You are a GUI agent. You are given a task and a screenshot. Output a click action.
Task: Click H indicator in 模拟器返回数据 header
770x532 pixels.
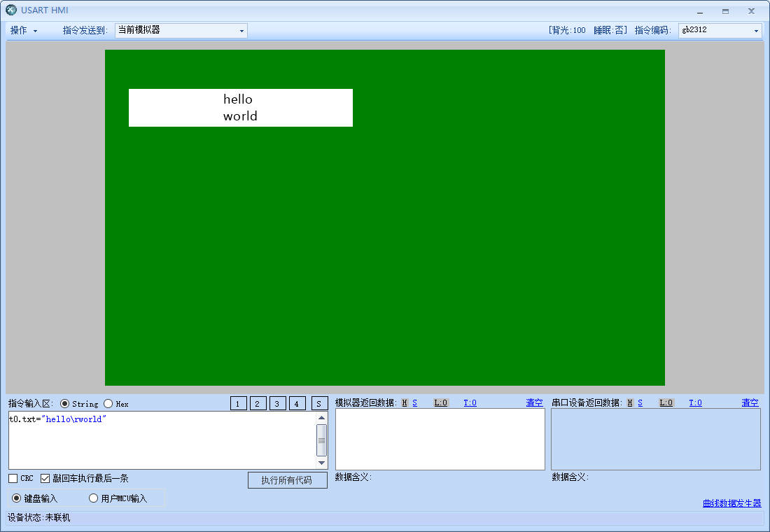pyautogui.click(x=405, y=402)
